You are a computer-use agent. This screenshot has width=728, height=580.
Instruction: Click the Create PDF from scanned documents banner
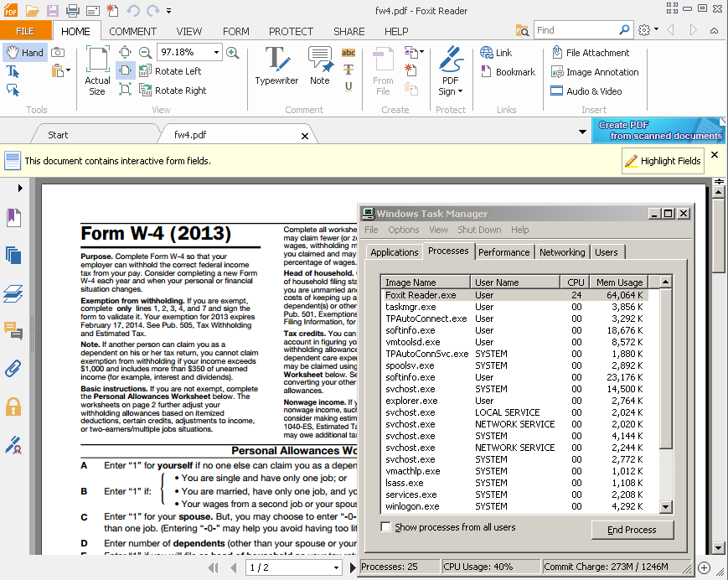point(658,131)
